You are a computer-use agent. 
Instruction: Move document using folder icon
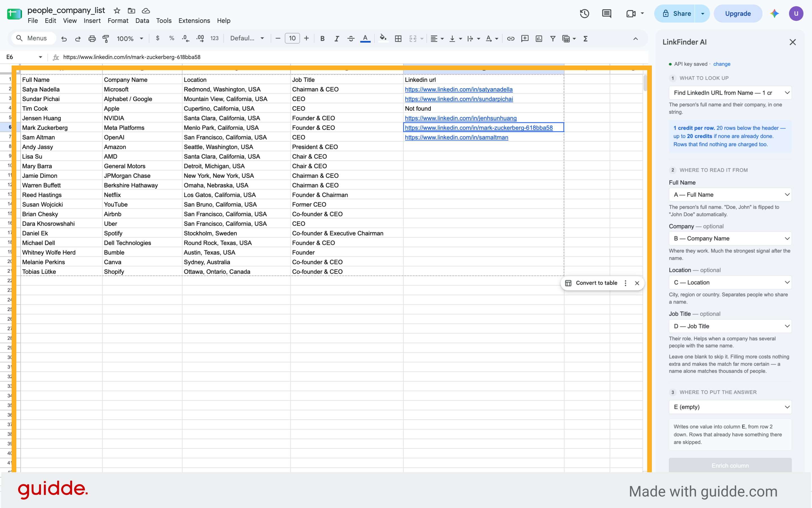tap(131, 11)
